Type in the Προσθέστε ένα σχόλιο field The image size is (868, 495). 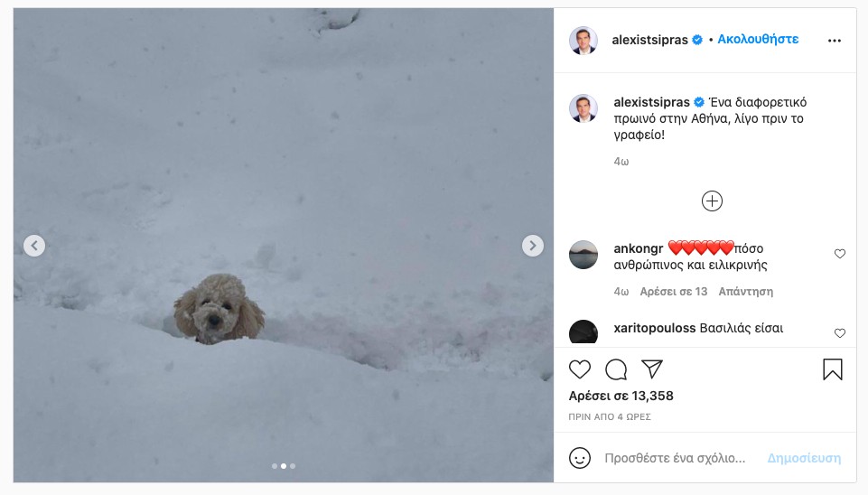click(x=676, y=458)
